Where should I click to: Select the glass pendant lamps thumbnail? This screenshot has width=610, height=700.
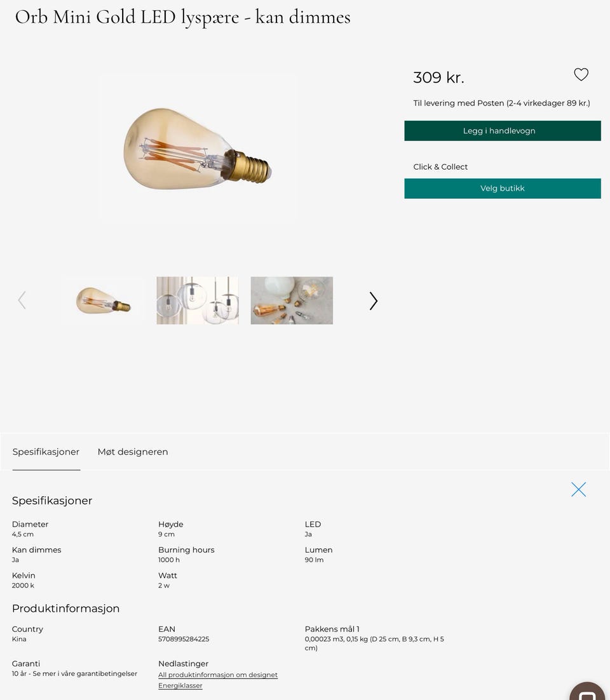click(198, 300)
